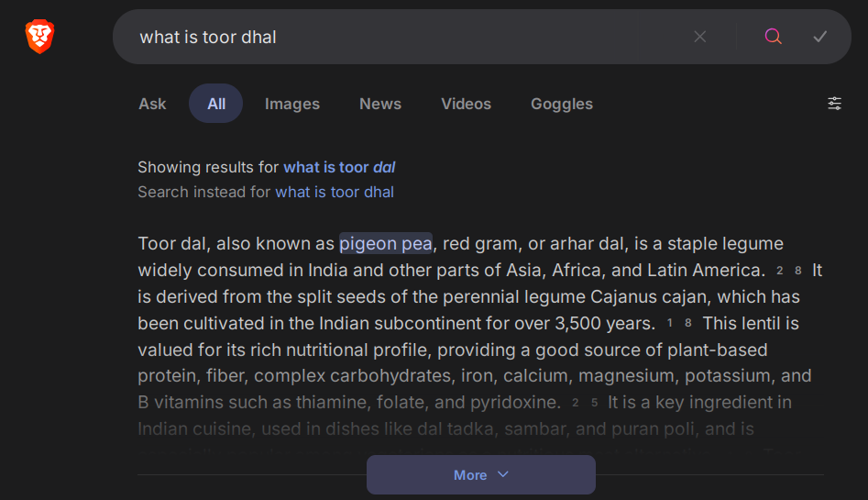Clear the search query with the X icon
The image size is (868, 500).
[x=700, y=37]
